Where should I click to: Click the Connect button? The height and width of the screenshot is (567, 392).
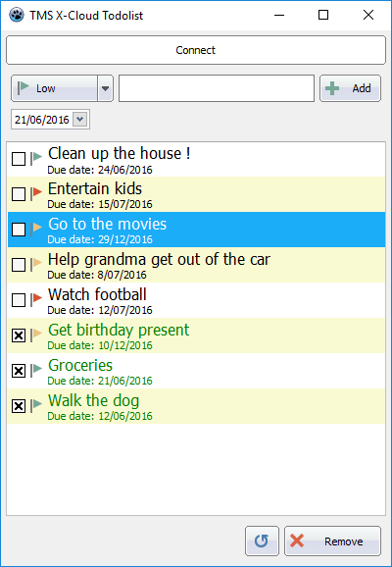(x=196, y=50)
